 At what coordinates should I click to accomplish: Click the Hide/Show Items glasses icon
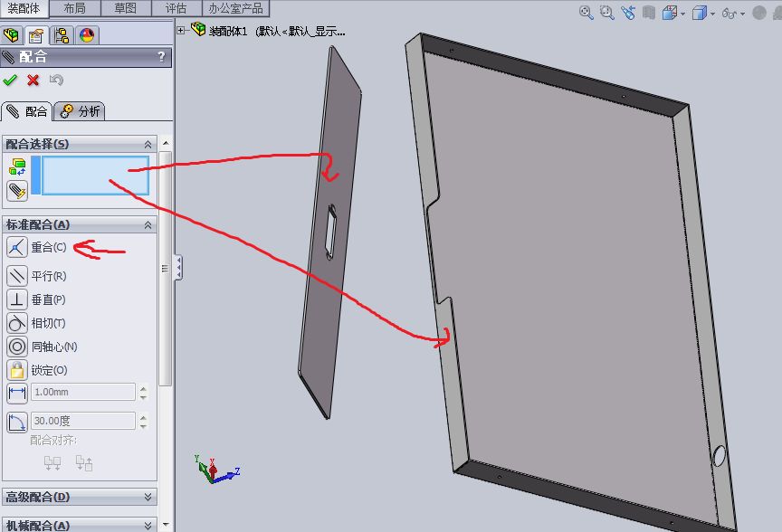pyautogui.click(x=730, y=13)
